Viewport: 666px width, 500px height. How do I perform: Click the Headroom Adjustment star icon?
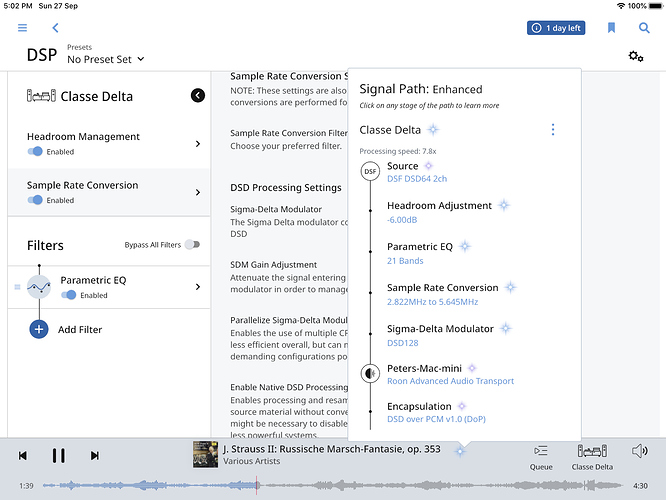pos(504,206)
